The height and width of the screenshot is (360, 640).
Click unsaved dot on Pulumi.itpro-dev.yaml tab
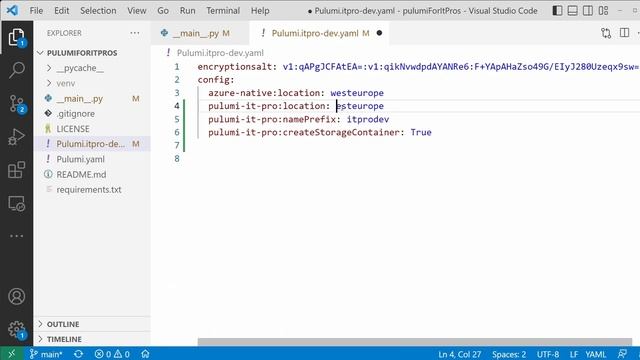(x=379, y=33)
